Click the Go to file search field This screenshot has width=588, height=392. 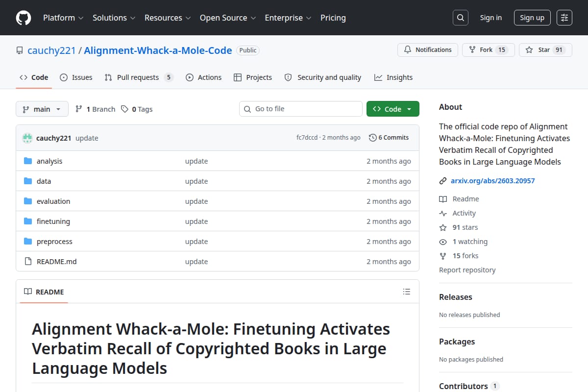coord(301,109)
